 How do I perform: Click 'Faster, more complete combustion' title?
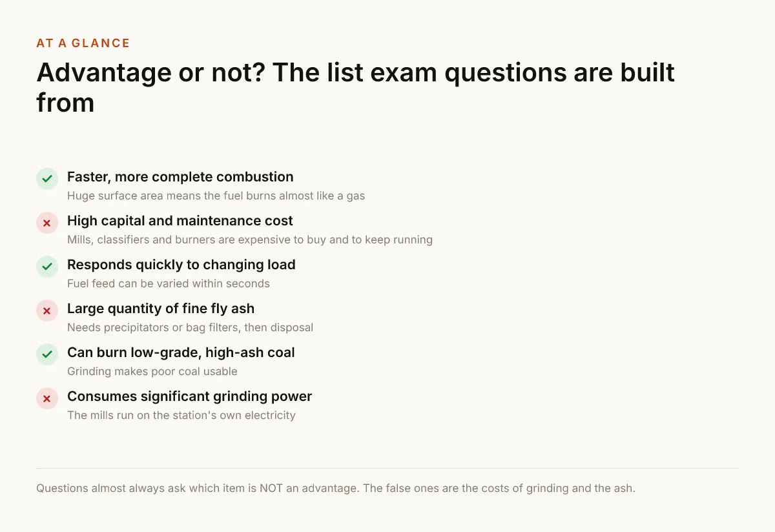tap(180, 177)
